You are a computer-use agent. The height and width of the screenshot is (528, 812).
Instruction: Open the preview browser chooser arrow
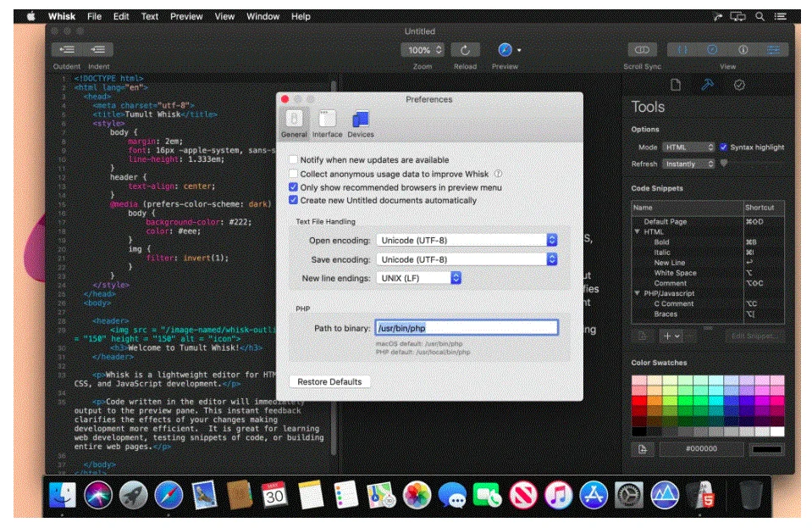click(519, 50)
